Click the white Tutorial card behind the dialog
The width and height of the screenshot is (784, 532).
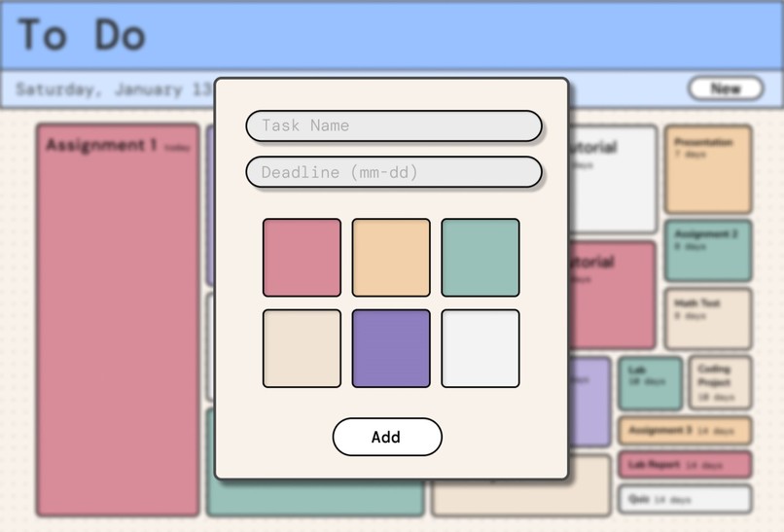tap(614, 179)
